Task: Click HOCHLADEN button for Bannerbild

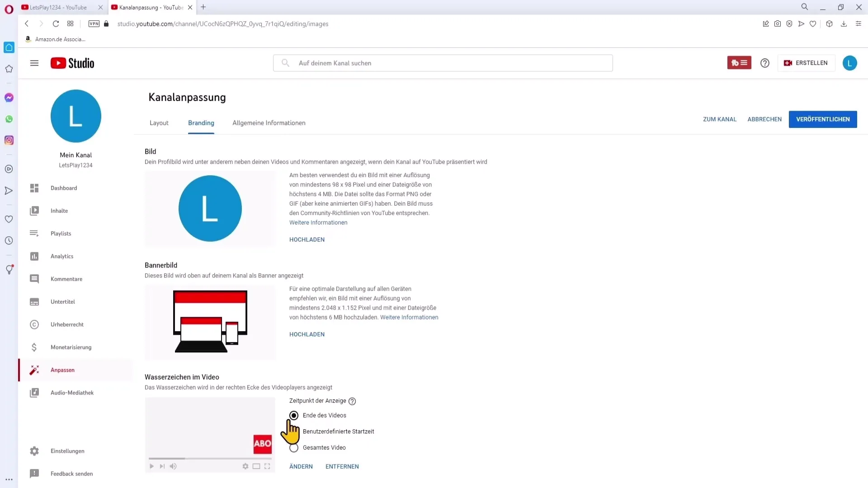Action: (x=307, y=334)
